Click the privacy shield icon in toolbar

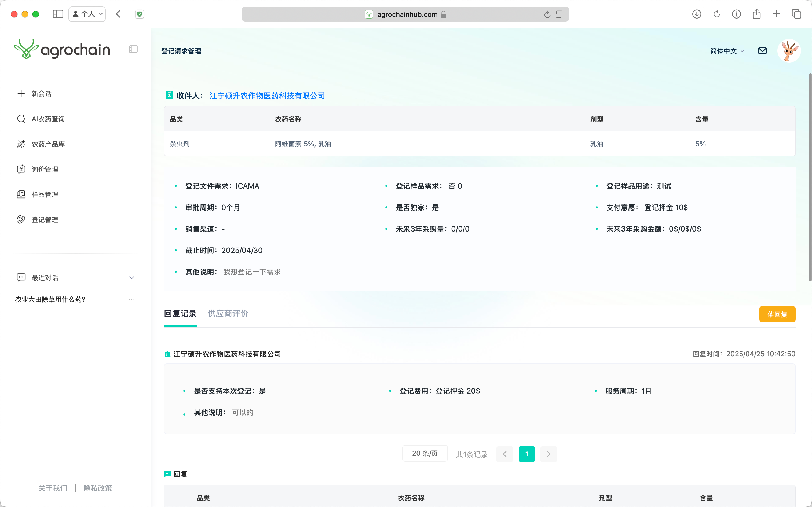(140, 14)
